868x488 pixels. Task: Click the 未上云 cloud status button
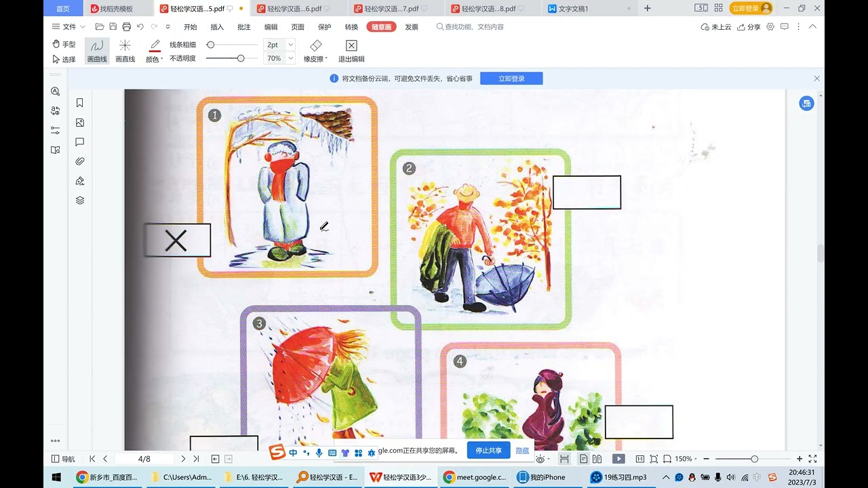[716, 27]
